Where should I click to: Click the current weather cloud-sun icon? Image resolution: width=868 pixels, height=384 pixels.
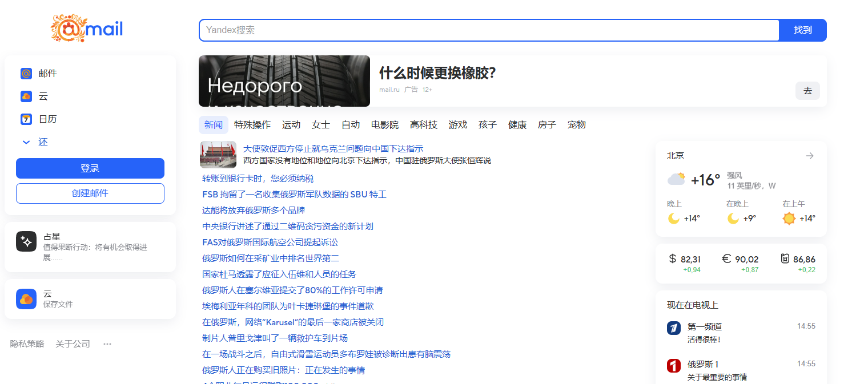(677, 179)
